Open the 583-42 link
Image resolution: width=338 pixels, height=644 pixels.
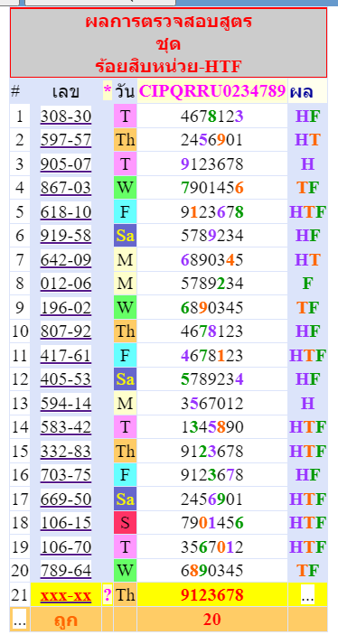(x=66, y=427)
